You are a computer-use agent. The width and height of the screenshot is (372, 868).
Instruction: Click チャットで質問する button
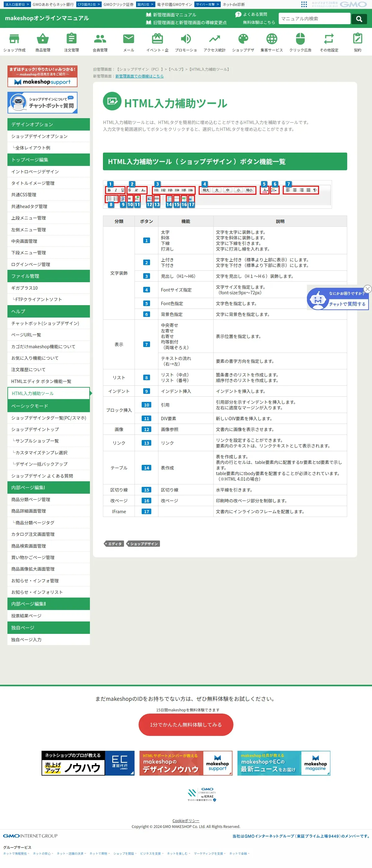coord(347,304)
